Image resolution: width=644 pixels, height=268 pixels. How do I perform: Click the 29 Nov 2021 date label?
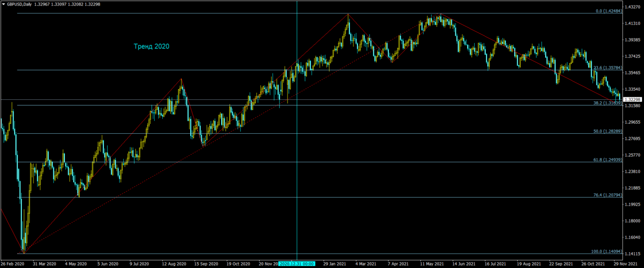click(x=626, y=264)
